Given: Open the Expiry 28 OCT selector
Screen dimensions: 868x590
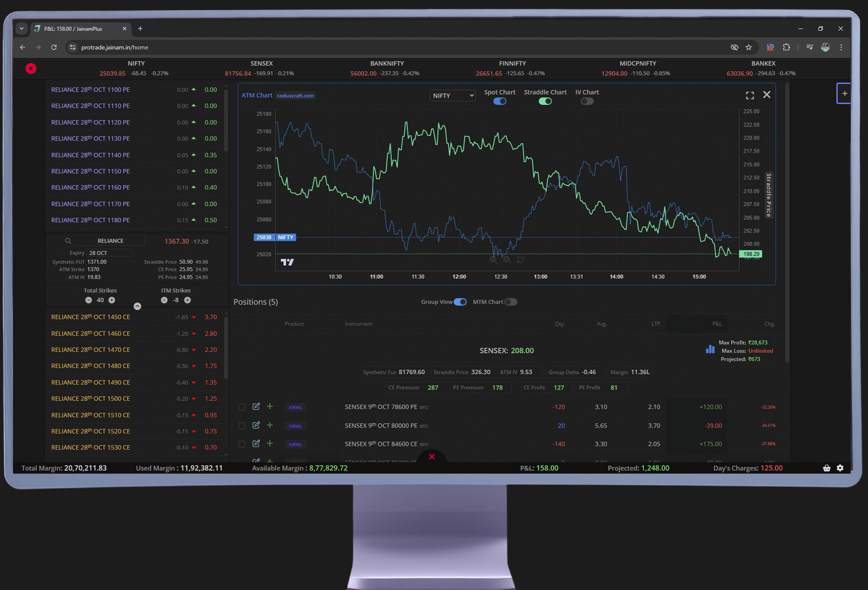Looking at the screenshot, I should [109, 253].
